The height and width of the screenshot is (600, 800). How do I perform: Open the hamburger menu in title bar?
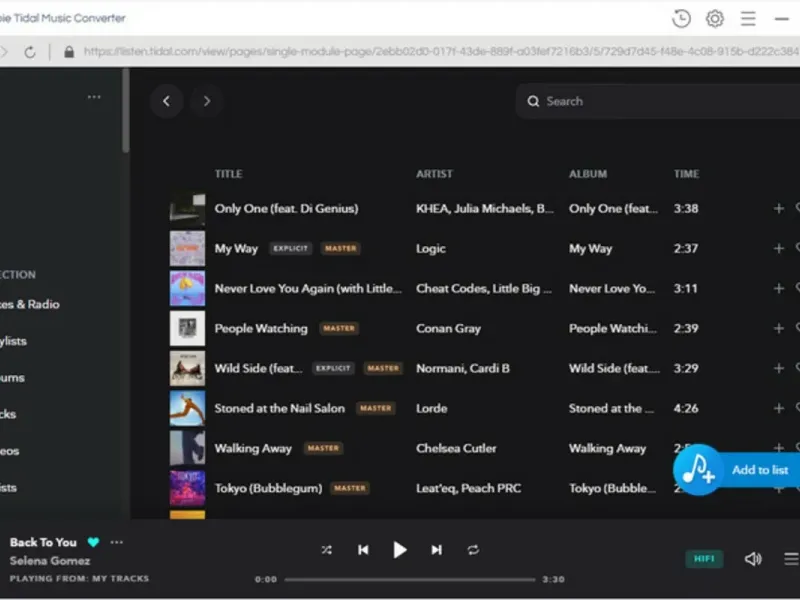pyautogui.click(x=748, y=19)
